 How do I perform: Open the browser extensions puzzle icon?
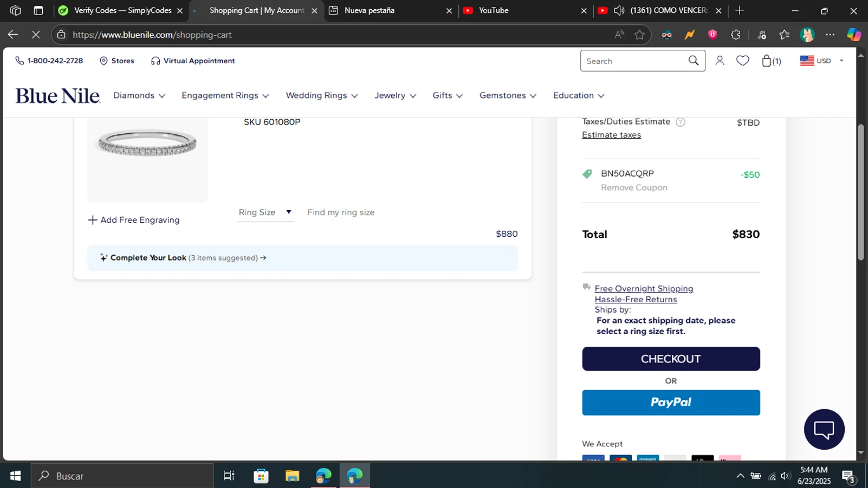735,35
